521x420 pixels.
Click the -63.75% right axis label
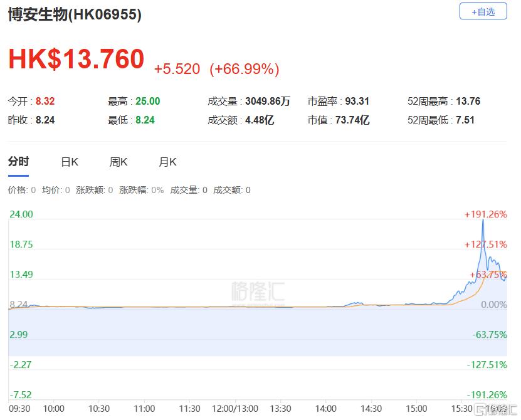click(x=490, y=334)
